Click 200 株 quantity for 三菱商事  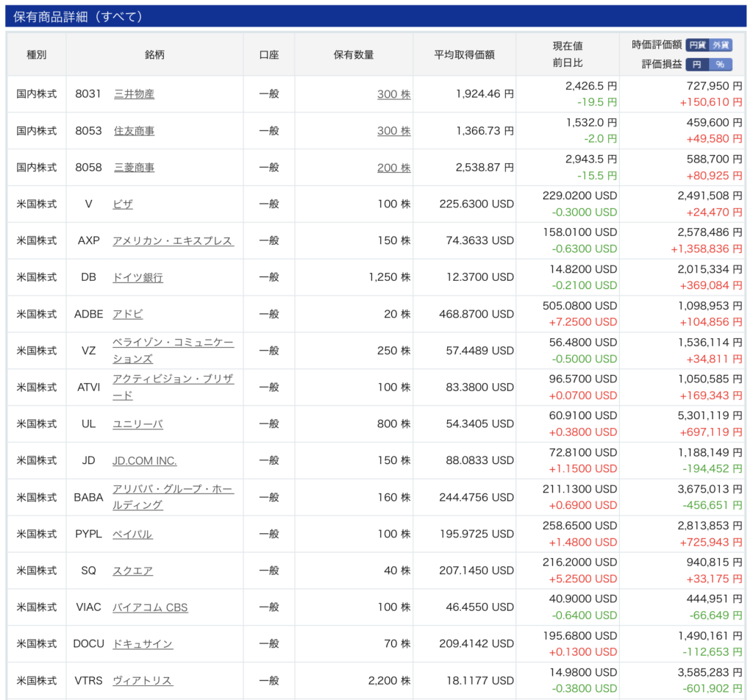[394, 168]
